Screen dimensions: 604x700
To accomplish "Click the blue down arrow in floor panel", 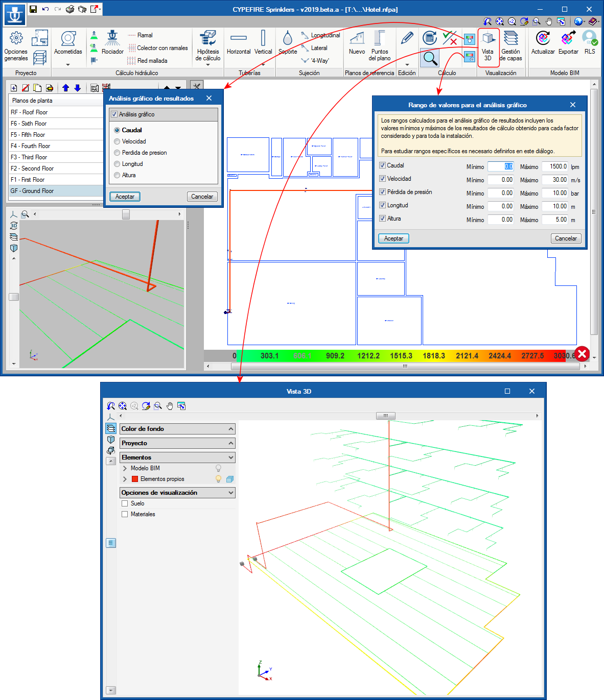I will [x=78, y=88].
